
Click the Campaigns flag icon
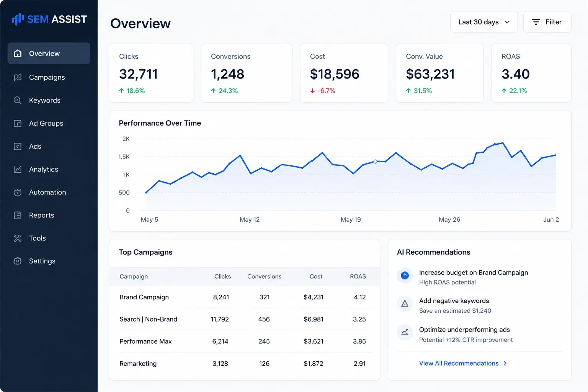click(x=18, y=77)
